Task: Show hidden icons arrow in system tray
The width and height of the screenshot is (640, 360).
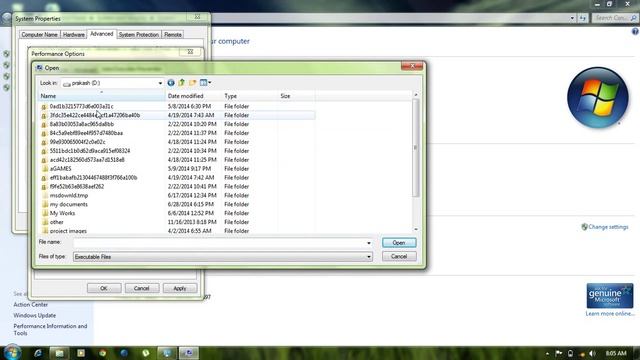Action: click(547, 353)
